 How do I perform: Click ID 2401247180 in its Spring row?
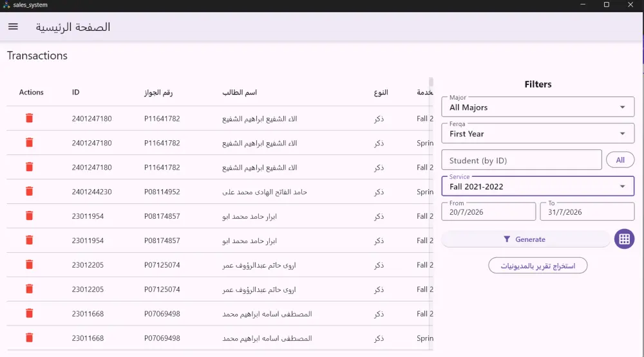coord(91,143)
